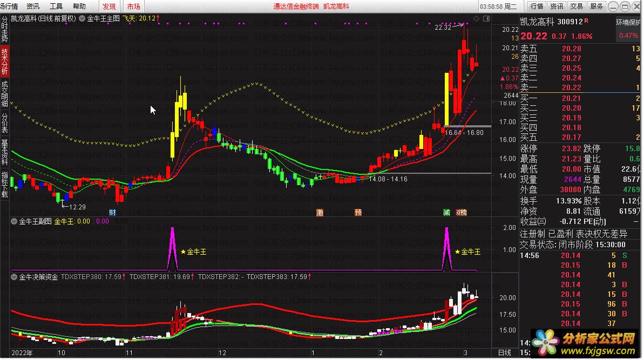The image size is (644, 360).
Task: Click the 资讯 button beside 交易
Action: coord(557,6)
